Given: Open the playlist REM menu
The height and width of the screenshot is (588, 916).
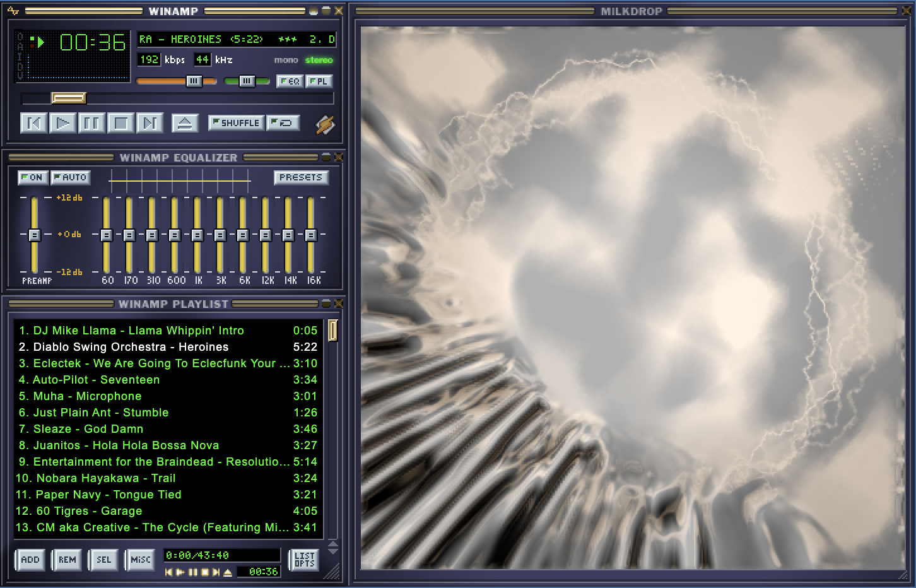Looking at the screenshot, I should tap(67, 560).
